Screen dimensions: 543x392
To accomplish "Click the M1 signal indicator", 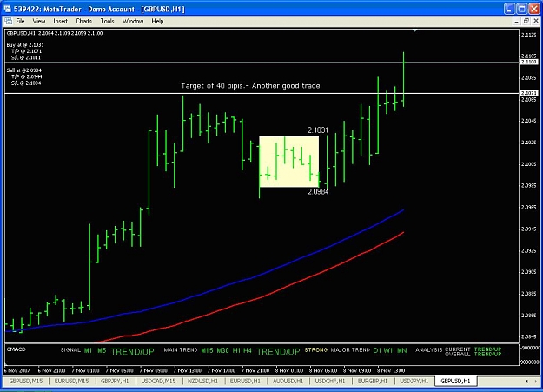I will [x=88, y=350].
